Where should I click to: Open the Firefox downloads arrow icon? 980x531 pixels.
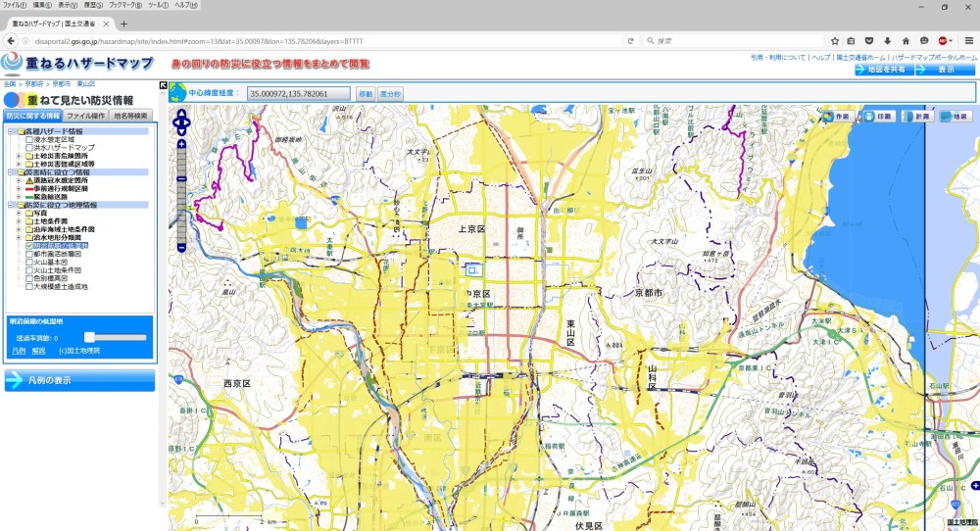coord(888,41)
